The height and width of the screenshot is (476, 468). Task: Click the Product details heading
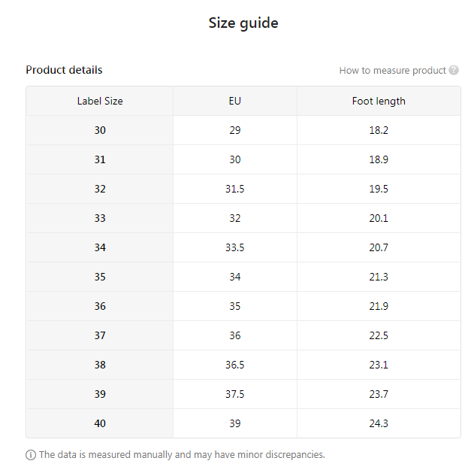64,70
